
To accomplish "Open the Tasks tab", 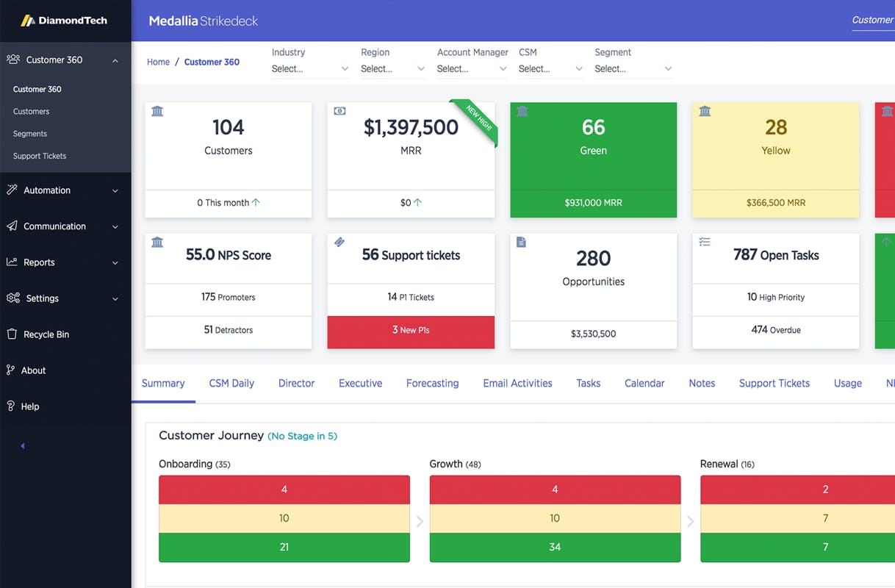I will 588,383.
